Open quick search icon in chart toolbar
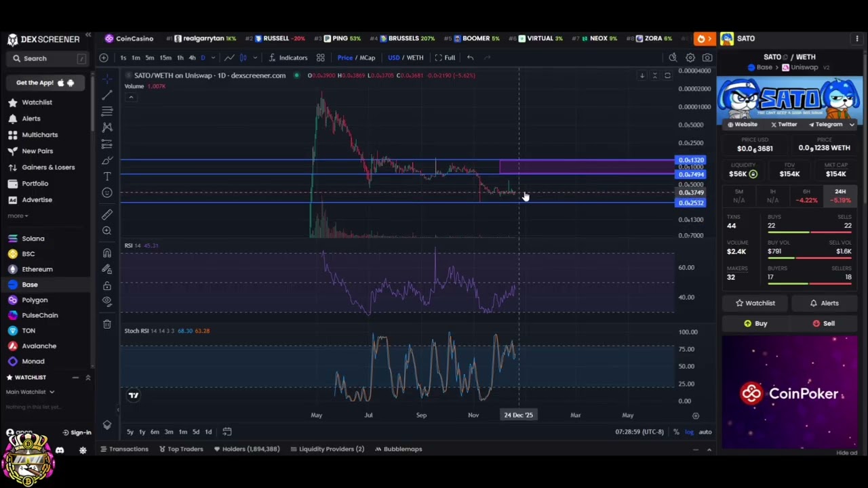Screen dimensions: 868x488 pyautogui.click(x=673, y=58)
